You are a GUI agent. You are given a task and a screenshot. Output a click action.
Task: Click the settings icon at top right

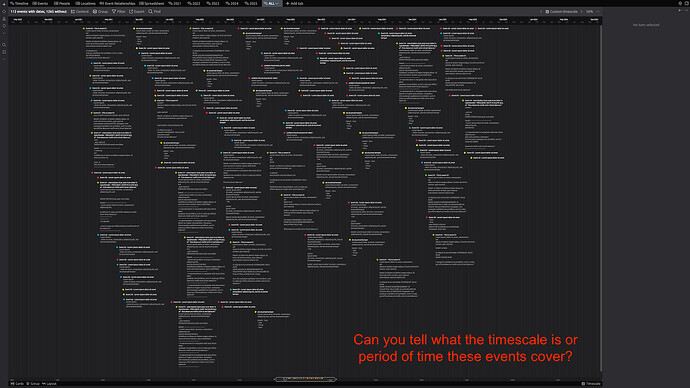pyautogui.click(x=680, y=3)
